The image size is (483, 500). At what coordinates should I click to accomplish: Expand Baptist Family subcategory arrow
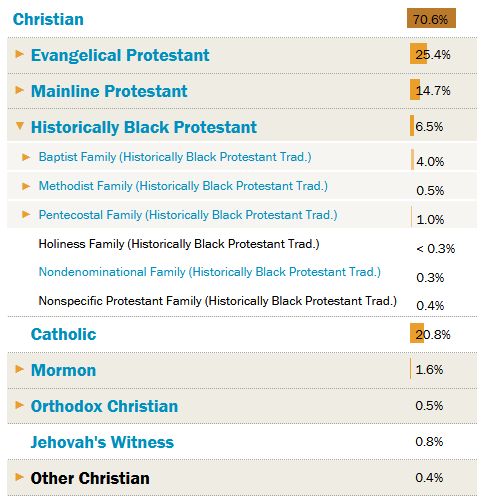[26, 157]
